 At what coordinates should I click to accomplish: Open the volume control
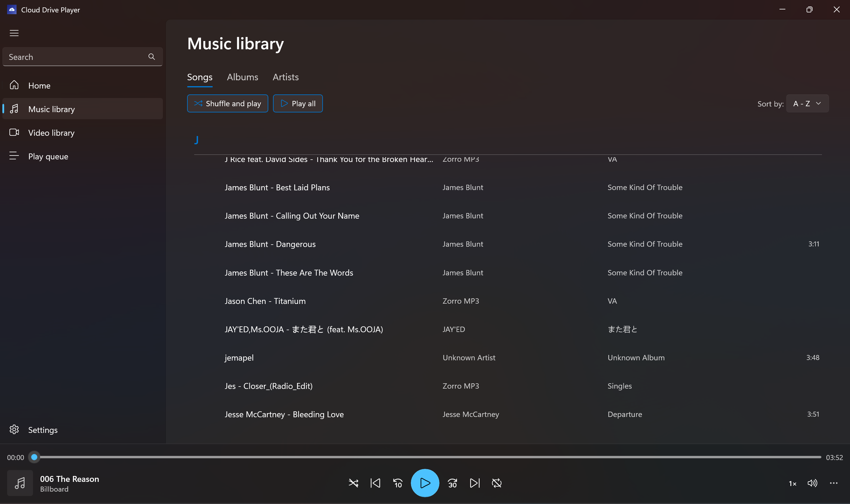(812, 483)
